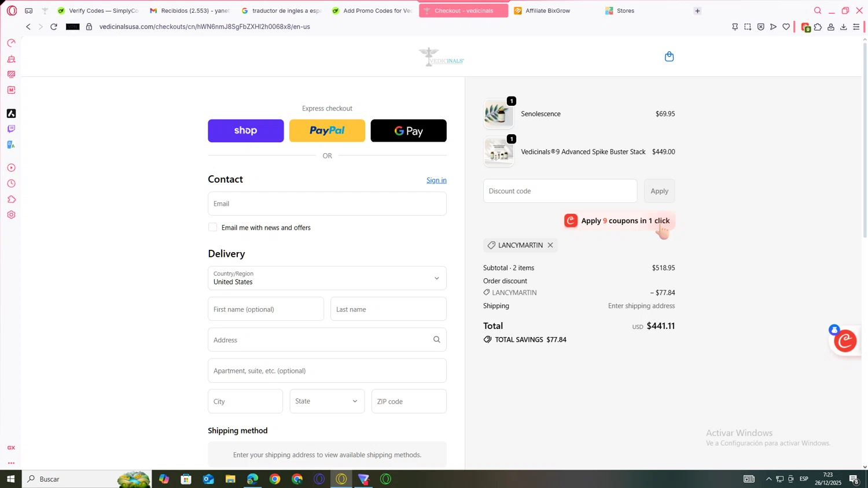Focus the Discount code field
The image size is (868, 488).
click(x=560, y=191)
